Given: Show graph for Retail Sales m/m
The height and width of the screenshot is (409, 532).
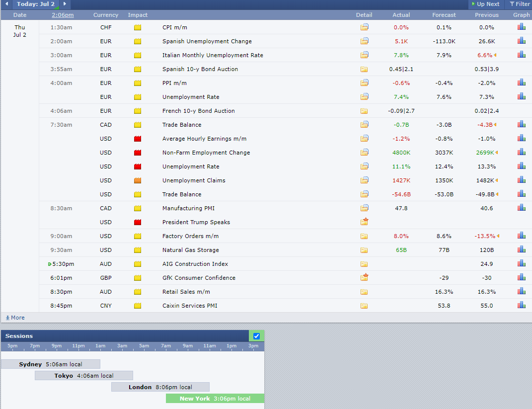Looking at the screenshot, I should 522,291.
